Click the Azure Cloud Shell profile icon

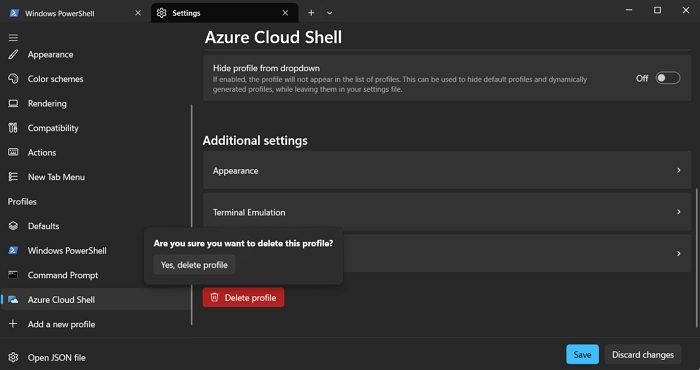pyautogui.click(x=13, y=299)
